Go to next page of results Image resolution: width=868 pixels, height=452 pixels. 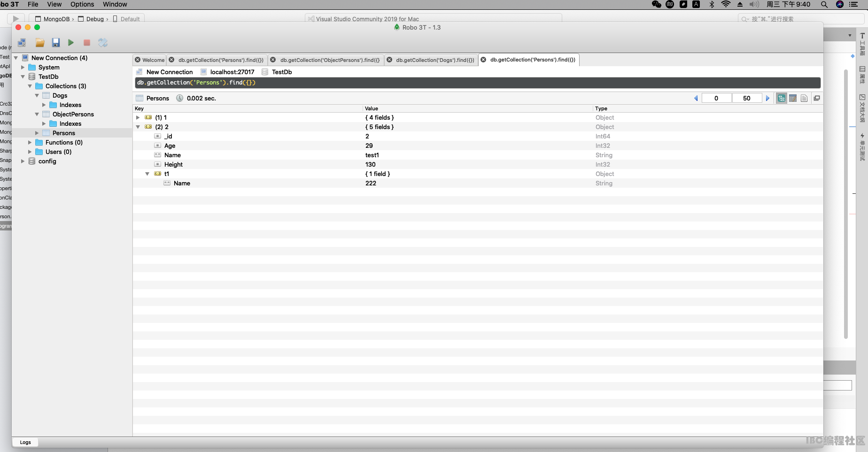tap(768, 98)
